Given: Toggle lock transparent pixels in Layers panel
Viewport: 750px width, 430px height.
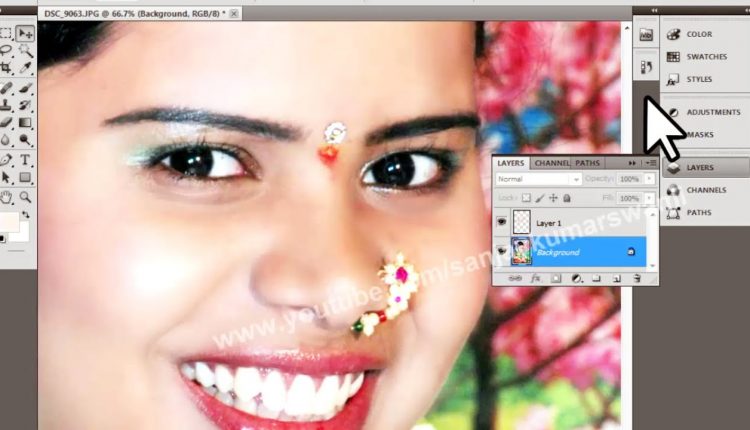Looking at the screenshot, I should click(527, 197).
